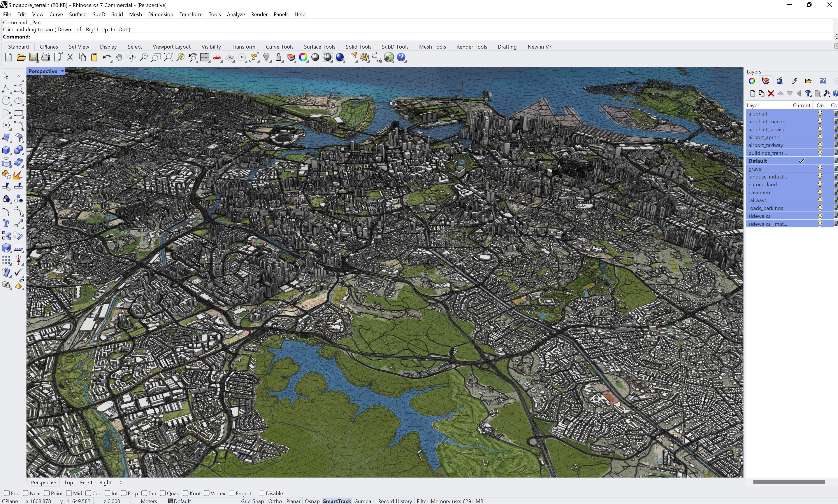Toggle Gumball in the status bar
This screenshot has width=838, height=504.
(364, 501)
